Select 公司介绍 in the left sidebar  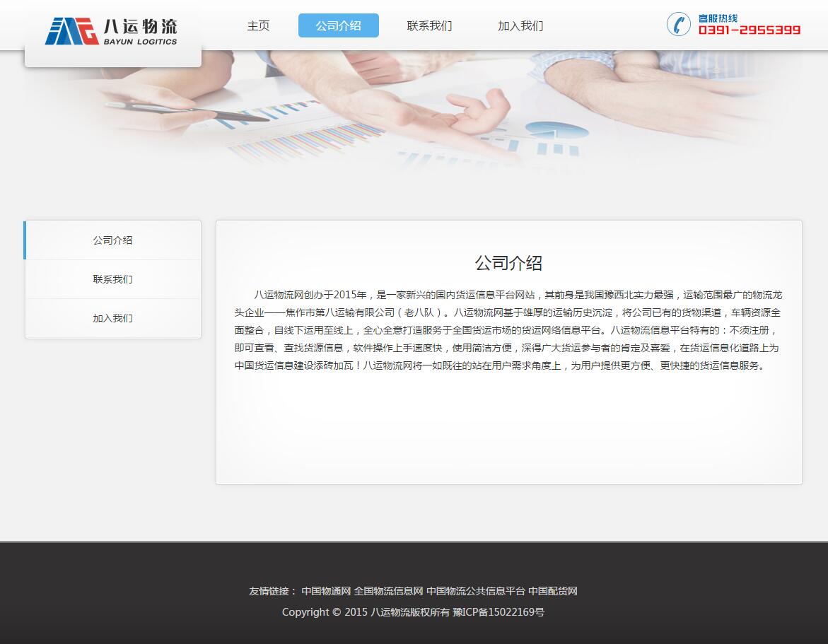point(113,240)
